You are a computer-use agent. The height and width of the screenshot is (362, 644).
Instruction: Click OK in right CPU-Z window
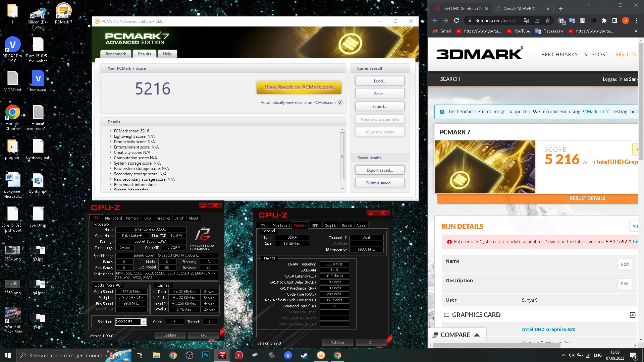click(371, 343)
